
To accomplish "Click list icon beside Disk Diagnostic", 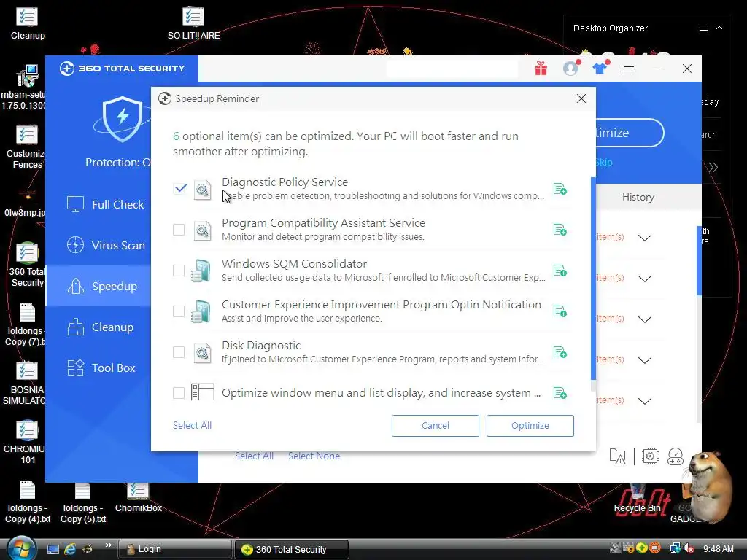I will [560, 353].
